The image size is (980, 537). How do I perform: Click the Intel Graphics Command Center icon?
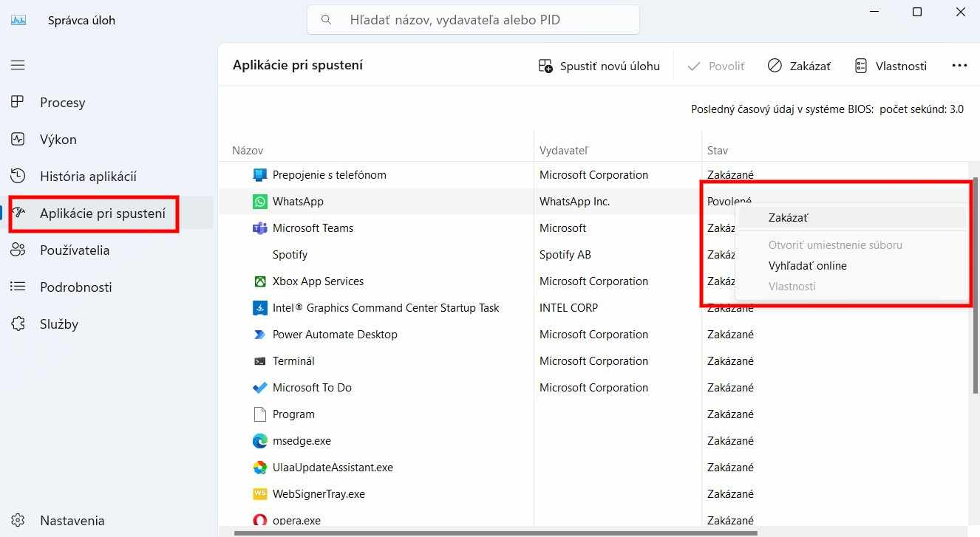tap(259, 308)
